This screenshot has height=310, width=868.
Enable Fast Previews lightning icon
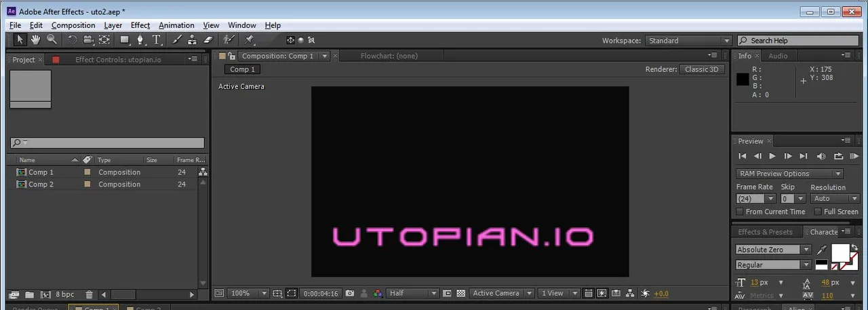click(x=602, y=293)
